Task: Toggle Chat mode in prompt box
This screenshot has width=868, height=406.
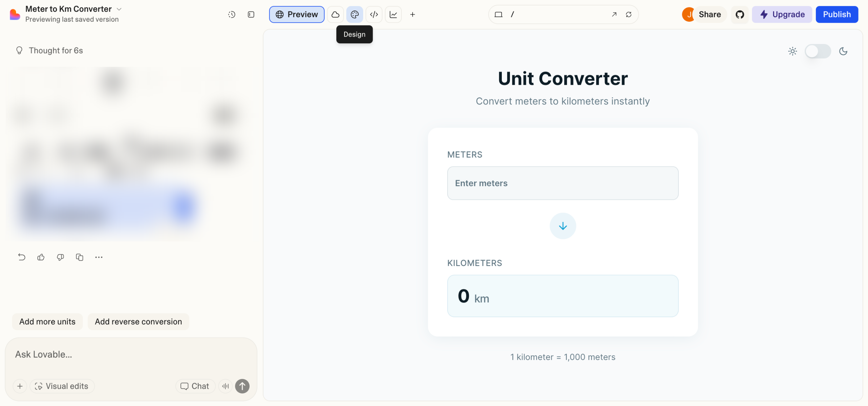Action: [x=195, y=386]
